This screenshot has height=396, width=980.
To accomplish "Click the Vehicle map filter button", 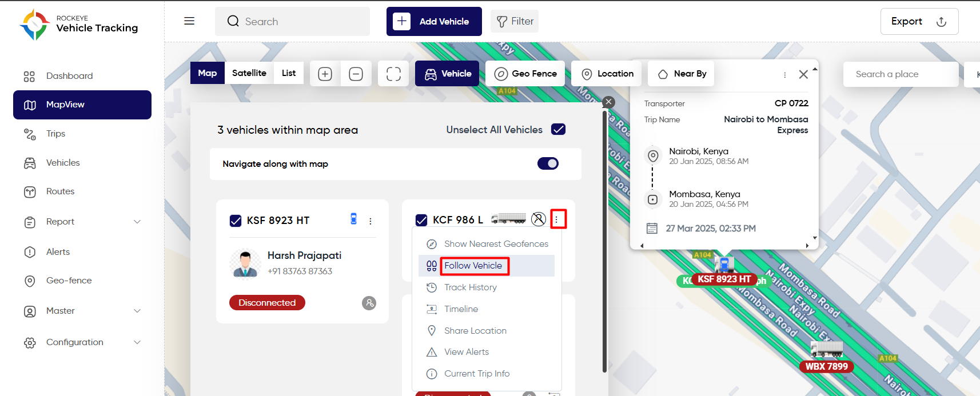I will coord(447,74).
